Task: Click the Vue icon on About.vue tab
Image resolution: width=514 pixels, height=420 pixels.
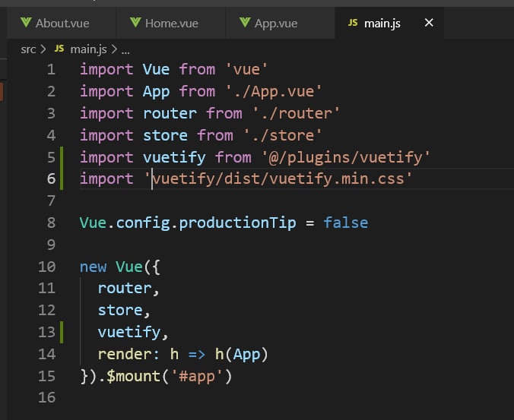Action: 26,23
